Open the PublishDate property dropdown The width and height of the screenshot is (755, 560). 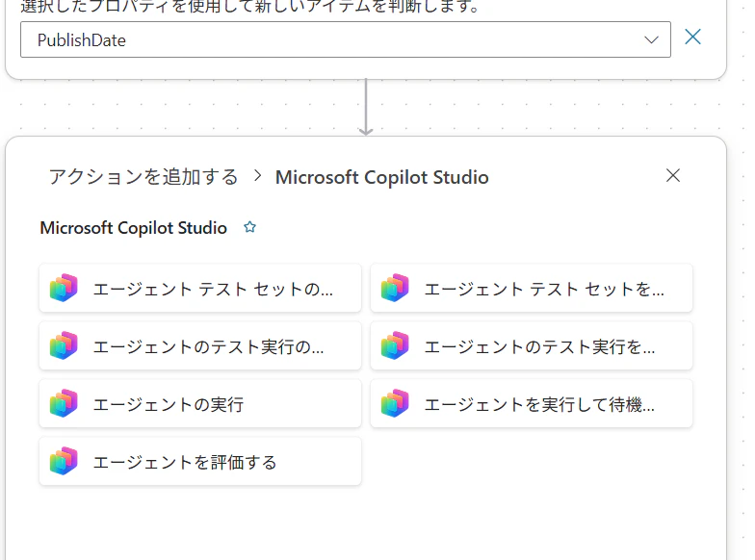click(x=345, y=39)
